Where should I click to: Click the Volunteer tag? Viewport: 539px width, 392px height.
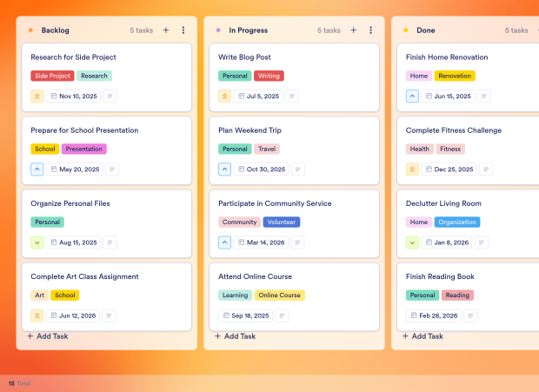coord(282,223)
